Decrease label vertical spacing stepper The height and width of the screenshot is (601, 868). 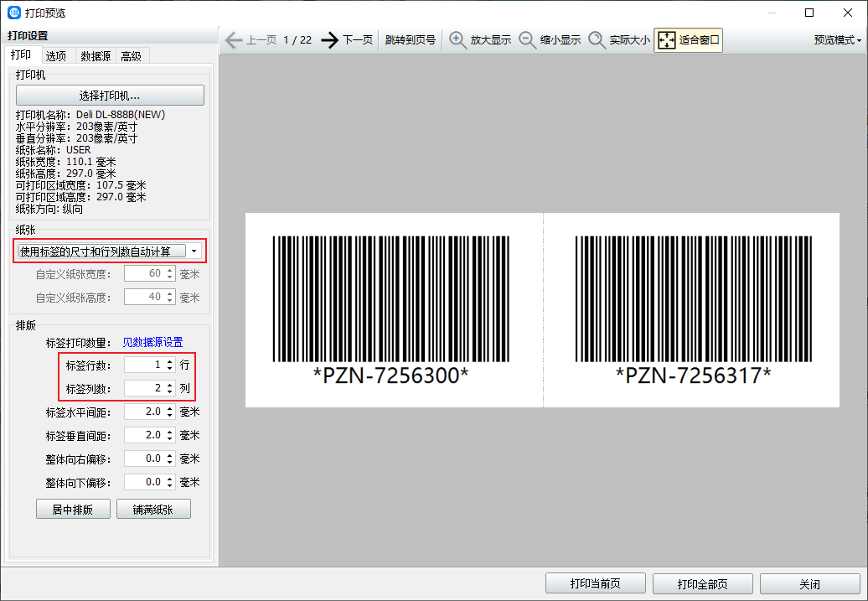pos(170,438)
